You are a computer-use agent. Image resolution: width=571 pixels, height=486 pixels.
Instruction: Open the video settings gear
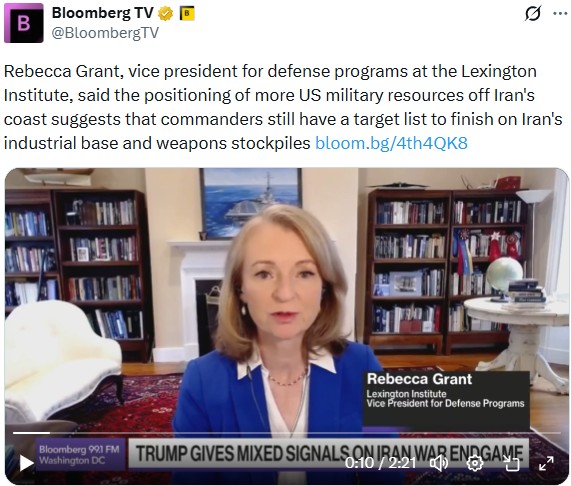[x=474, y=463]
